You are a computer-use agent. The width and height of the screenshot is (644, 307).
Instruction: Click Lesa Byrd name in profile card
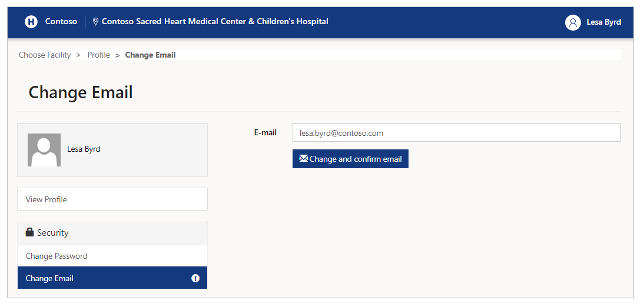click(84, 149)
